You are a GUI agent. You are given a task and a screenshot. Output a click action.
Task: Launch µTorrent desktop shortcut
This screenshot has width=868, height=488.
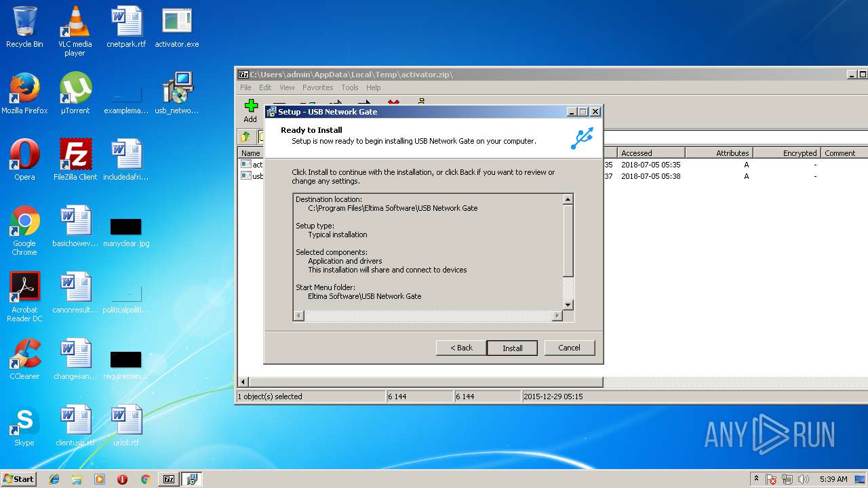pos(75,94)
